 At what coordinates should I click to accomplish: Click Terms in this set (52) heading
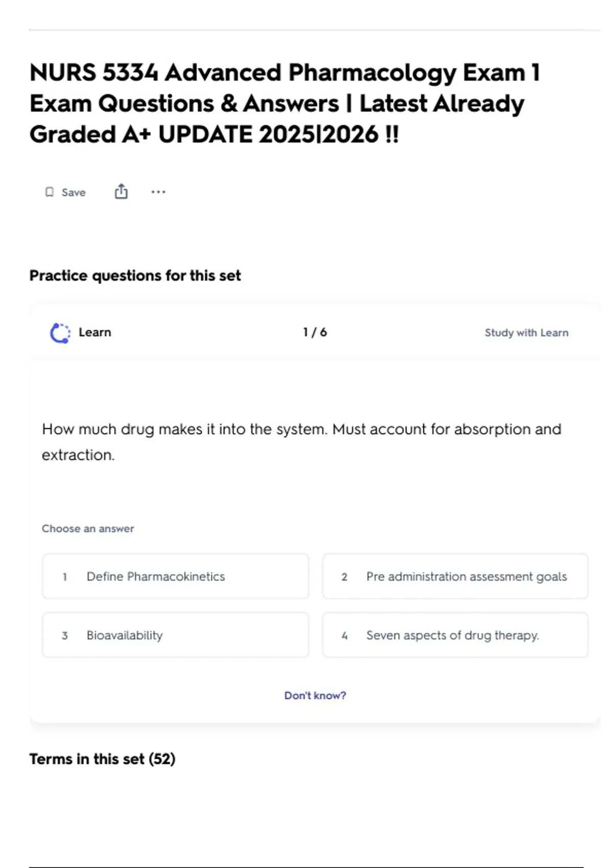point(102,759)
